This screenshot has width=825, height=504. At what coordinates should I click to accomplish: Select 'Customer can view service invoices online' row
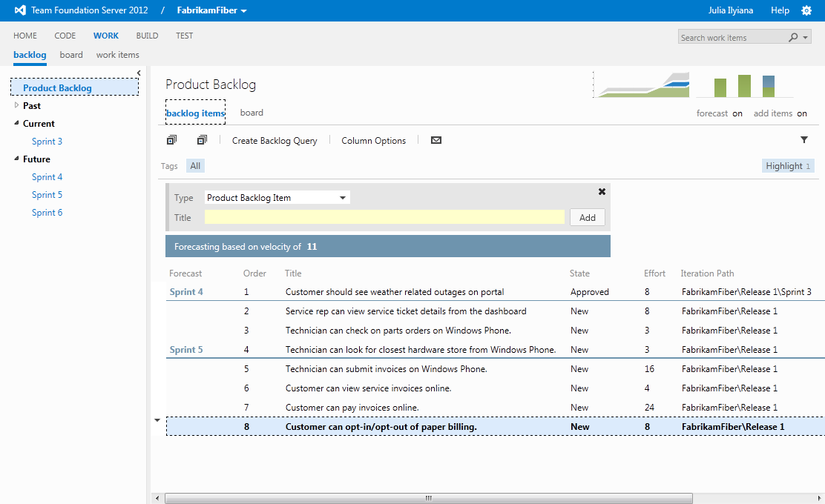pos(496,388)
